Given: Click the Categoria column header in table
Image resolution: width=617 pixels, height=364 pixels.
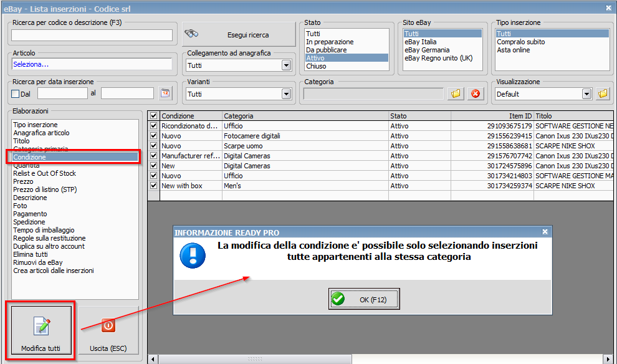Looking at the screenshot, I should (x=305, y=116).
